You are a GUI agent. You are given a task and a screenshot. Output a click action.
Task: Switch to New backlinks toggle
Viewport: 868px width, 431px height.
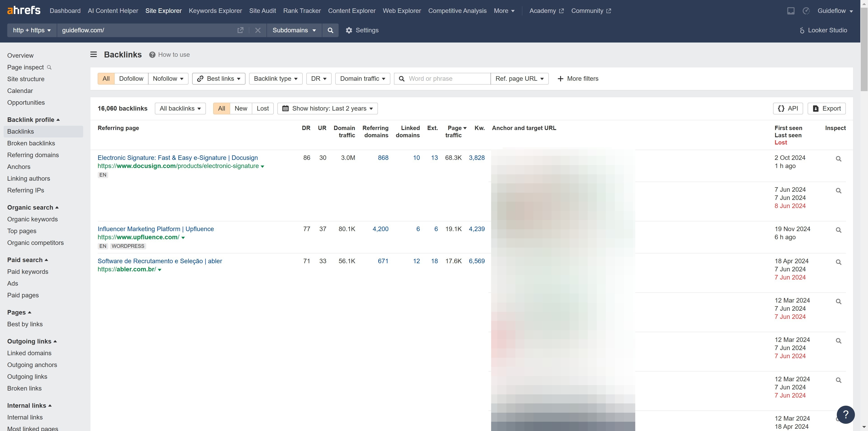pyautogui.click(x=241, y=109)
